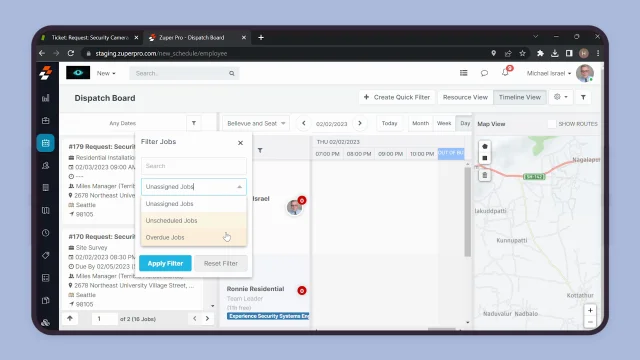640x360 pixels.
Task: Open the dashboard chart sidebar icon
Action: coord(46,98)
